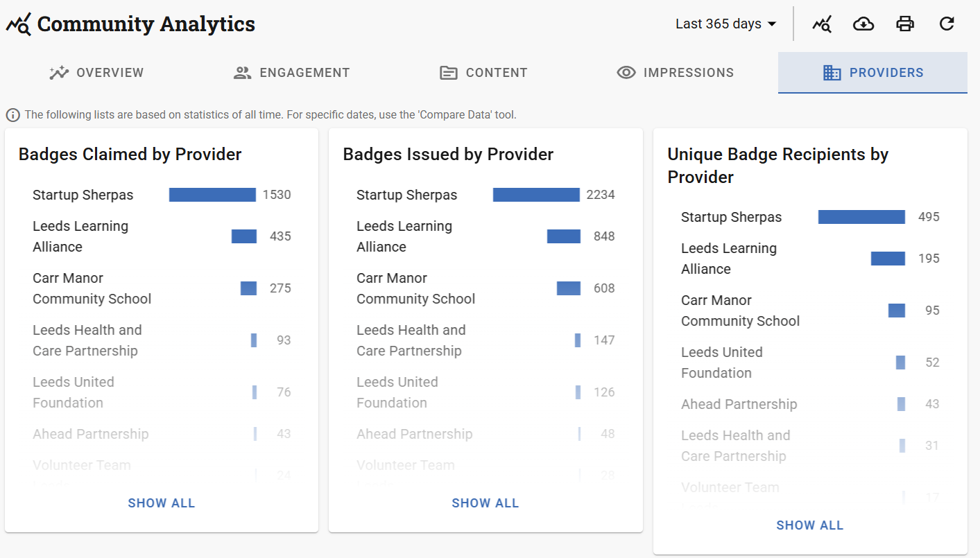Click the cloud download icon
Screen dimensions: 980x558
[863, 24]
